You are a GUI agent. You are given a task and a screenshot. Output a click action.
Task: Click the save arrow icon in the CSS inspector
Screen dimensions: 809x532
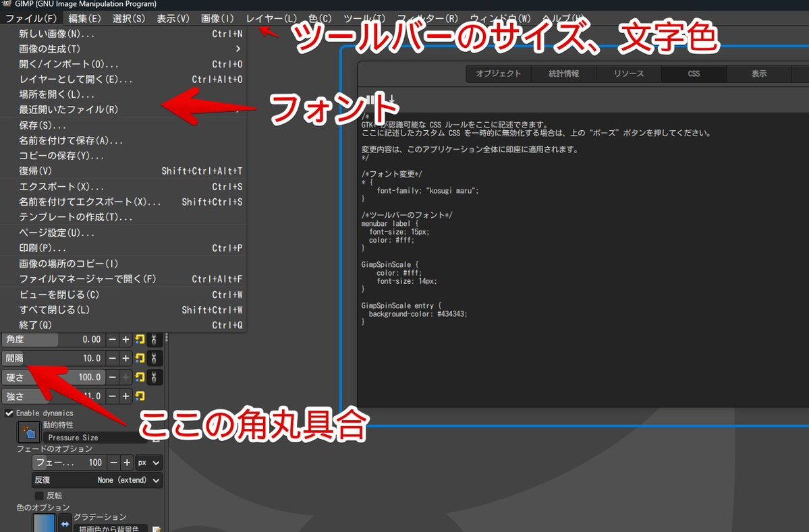[x=391, y=98]
